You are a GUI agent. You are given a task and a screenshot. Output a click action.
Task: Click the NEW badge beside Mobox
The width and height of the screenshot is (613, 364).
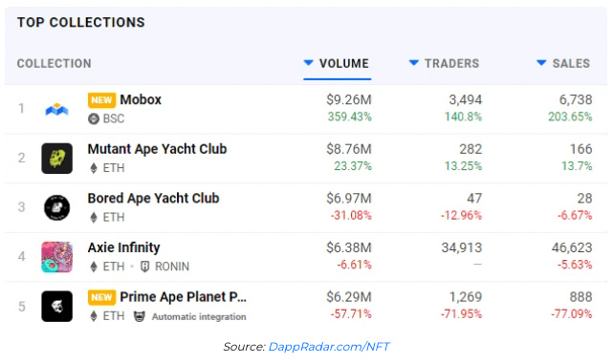point(101,100)
